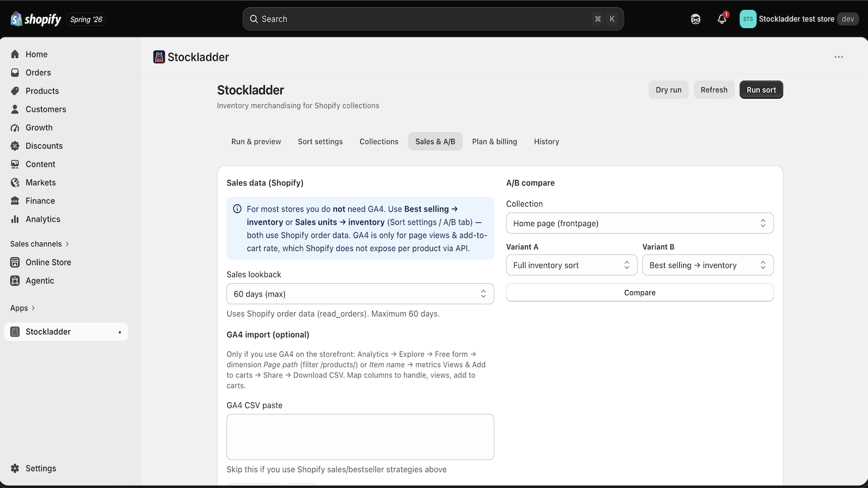
Task: Click the Compare button
Action: click(640, 293)
